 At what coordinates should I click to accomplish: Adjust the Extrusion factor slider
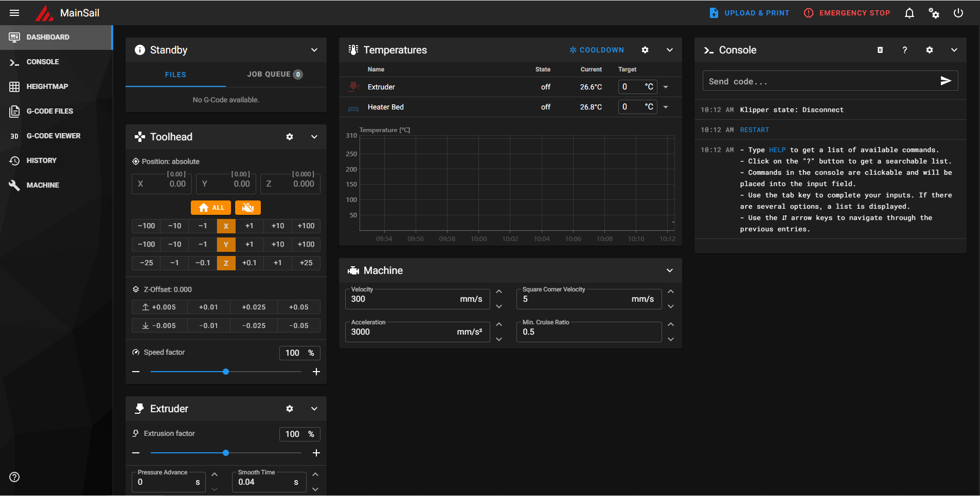[226, 453]
